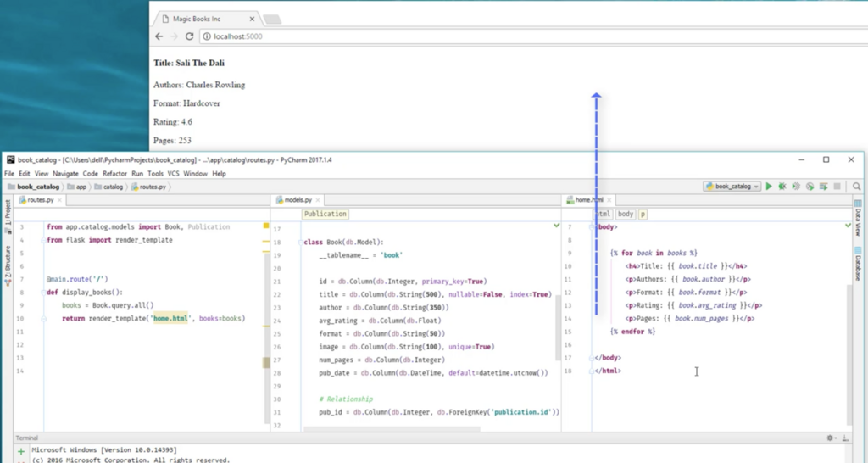Open the Database side panel
The width and height of the screenshot is (868, 463).
[x=858, y=265]
